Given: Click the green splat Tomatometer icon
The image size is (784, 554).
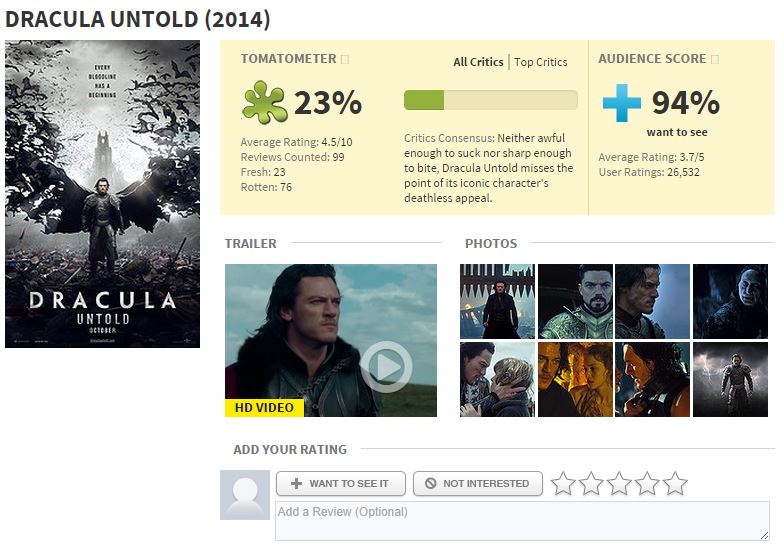Looking at the screenshot, I should click(x=264, y=102).
